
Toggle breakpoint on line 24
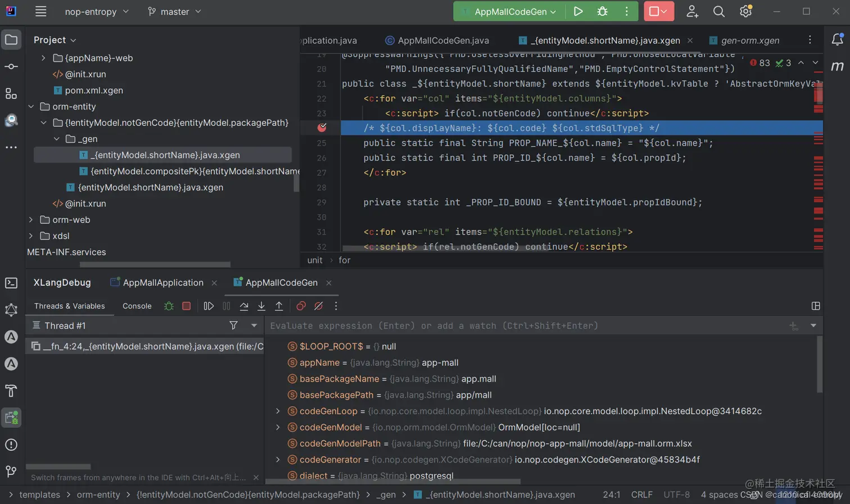click(322, 128)
